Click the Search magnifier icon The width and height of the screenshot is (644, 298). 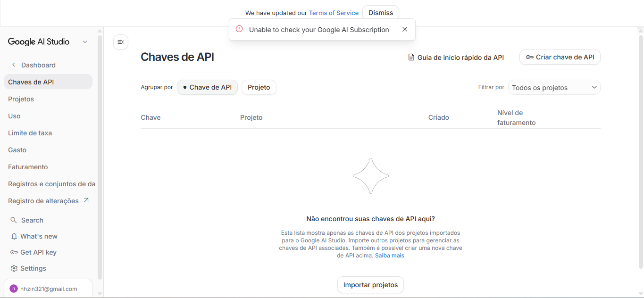point(14,220)
